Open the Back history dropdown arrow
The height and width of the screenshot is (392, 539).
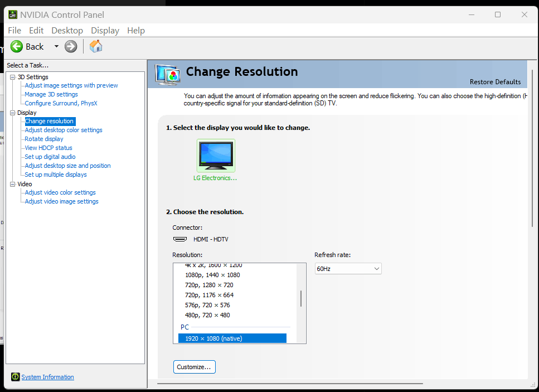pos(56,46)
